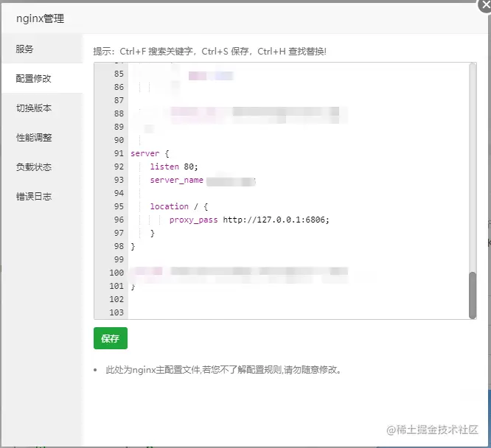Select the 配置修改 tab
This screenshot has width=491, height=448.
tap(42, 78)
